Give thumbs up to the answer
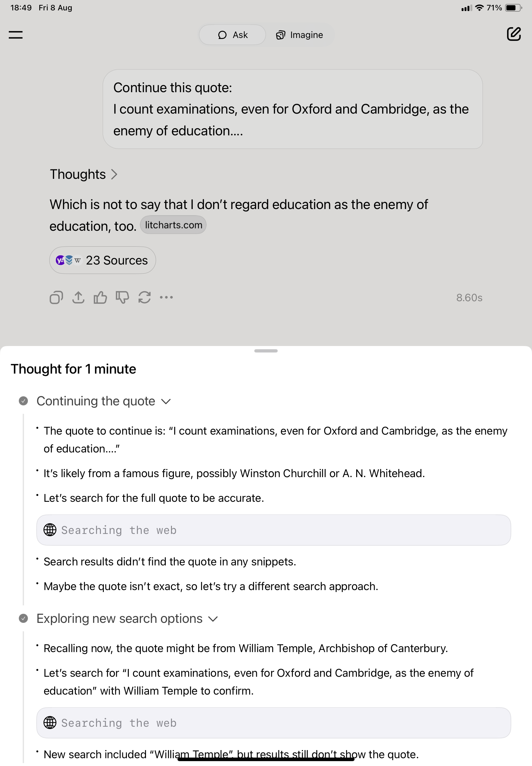This screenshot has height=766, width=532. point(100,297)
